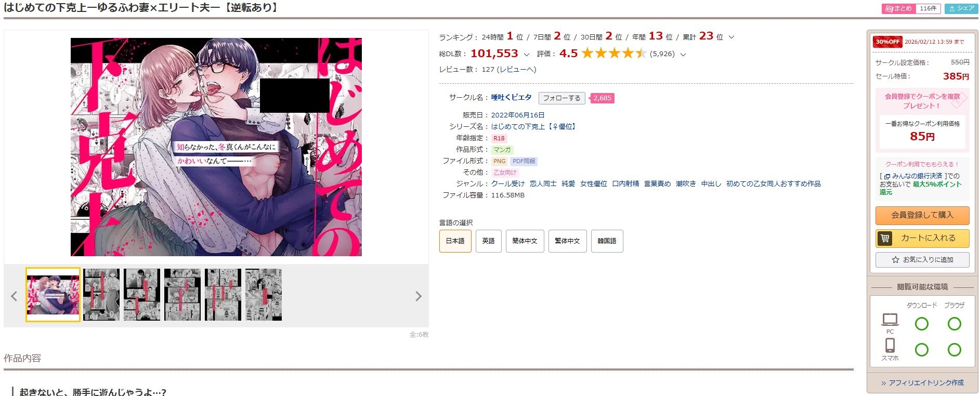Select 英語 language option

pos(488,241)
